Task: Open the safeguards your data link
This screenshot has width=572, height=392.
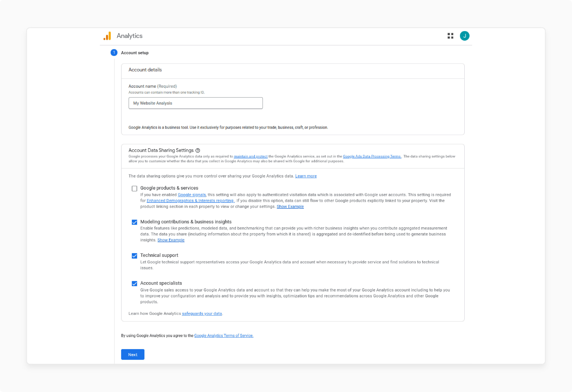Action: [x=202, y=313]
